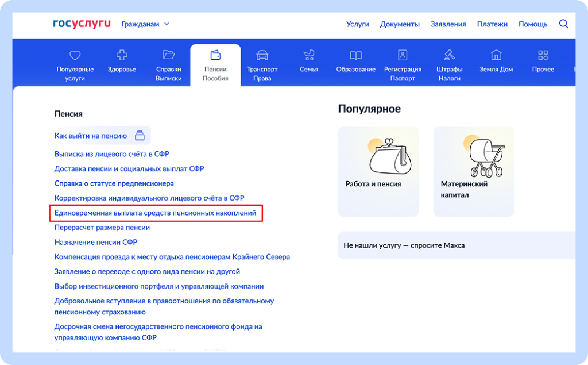Click the book icon for Образование
This screenshot has width=588, height=365.
tap(356, 56)
